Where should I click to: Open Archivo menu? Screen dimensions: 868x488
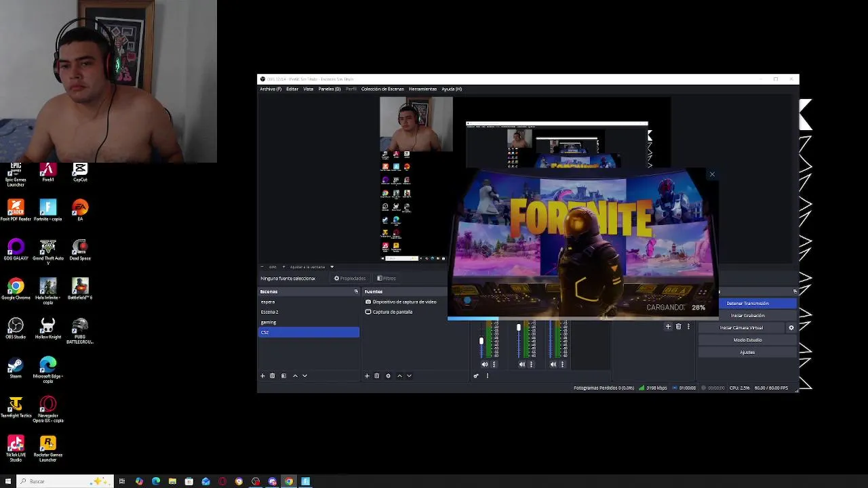[x=271, y=89]
